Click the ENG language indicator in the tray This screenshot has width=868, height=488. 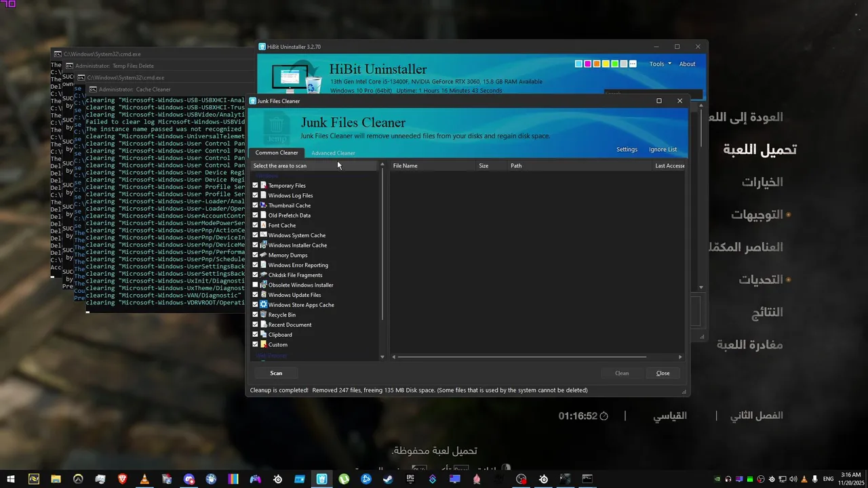(x=828, y=479)
